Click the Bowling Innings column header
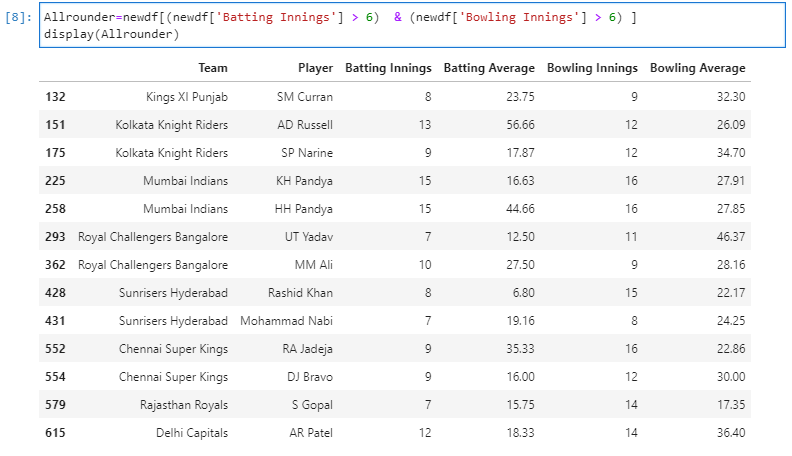The height and width of the screenshot is (456, 792). [592, 68]
